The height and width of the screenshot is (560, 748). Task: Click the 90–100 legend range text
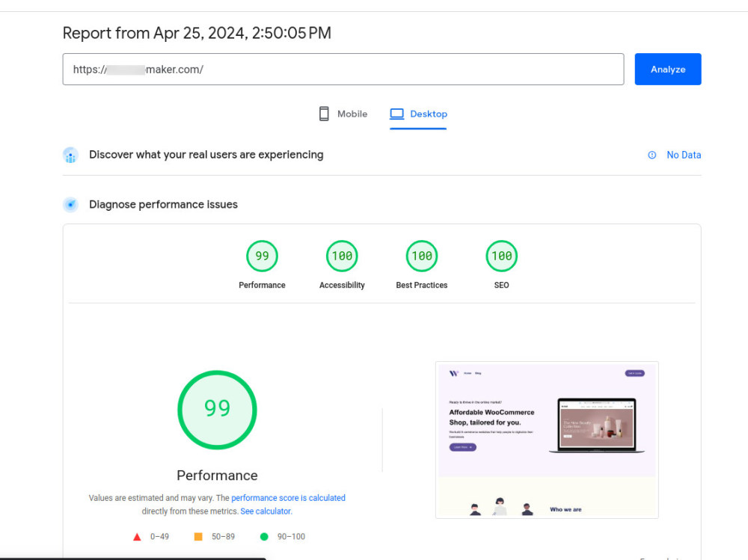[x=291, y=537]
